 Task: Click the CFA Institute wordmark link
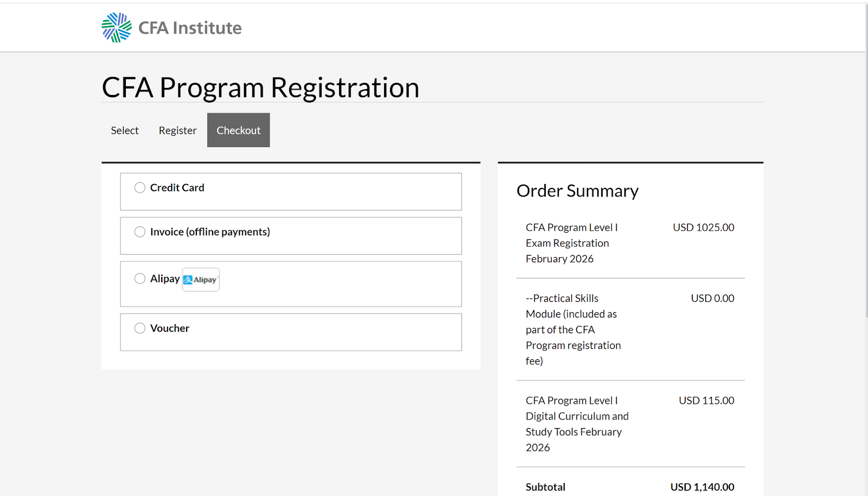(x=190, y=28)
